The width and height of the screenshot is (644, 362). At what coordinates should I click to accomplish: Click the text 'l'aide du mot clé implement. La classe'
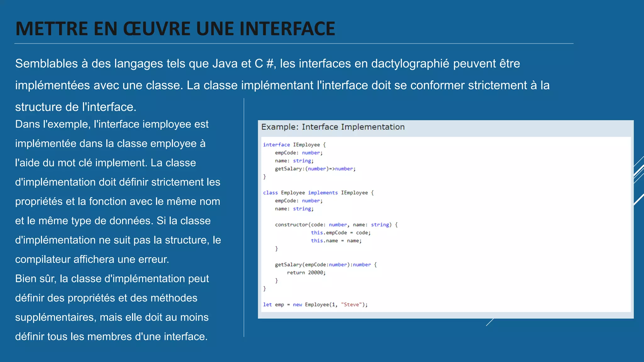pos(105,163)
